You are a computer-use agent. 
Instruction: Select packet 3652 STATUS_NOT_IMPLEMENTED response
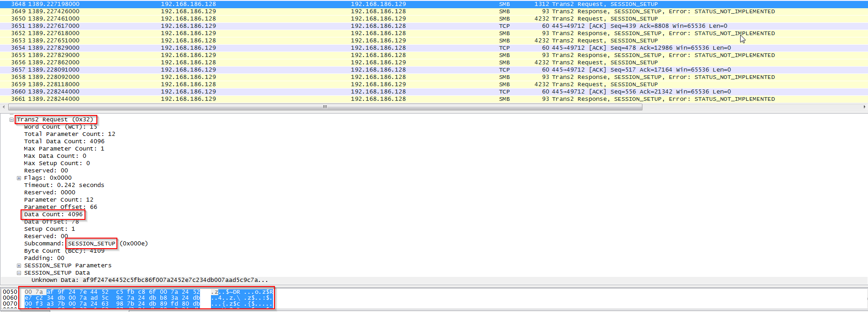click(434, 33)
